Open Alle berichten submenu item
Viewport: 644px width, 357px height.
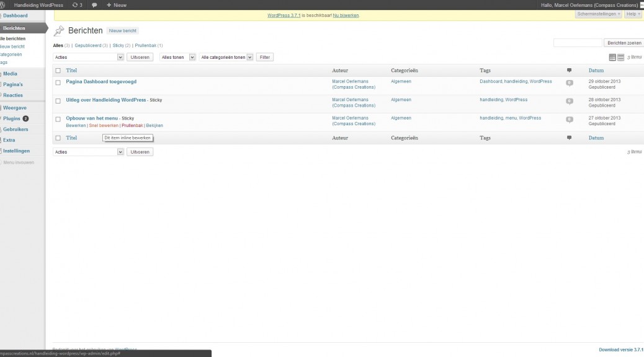tap(13, 38)
